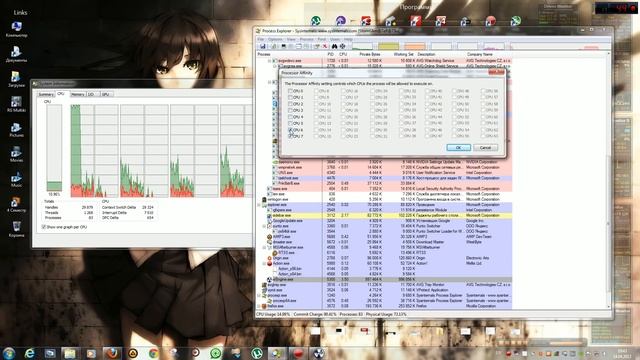Check the CPU 4 affinity checkbox
Viewport: 640px width, 360px height.
click(x=290, y=117)
